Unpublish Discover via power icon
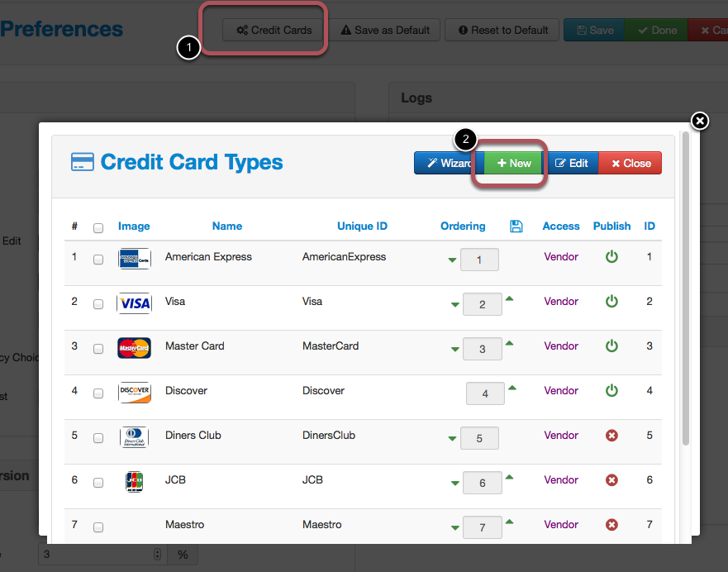The image size is (728, 572). point(611,390)
